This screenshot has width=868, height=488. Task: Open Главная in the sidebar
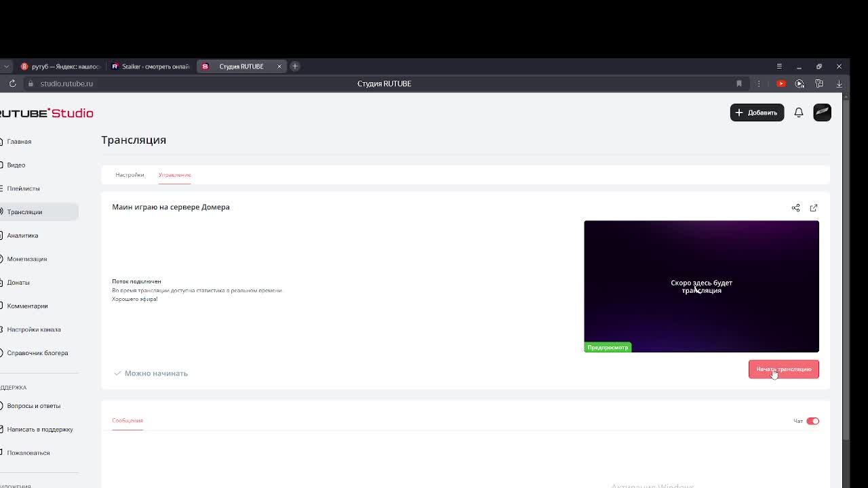(19, 142)
